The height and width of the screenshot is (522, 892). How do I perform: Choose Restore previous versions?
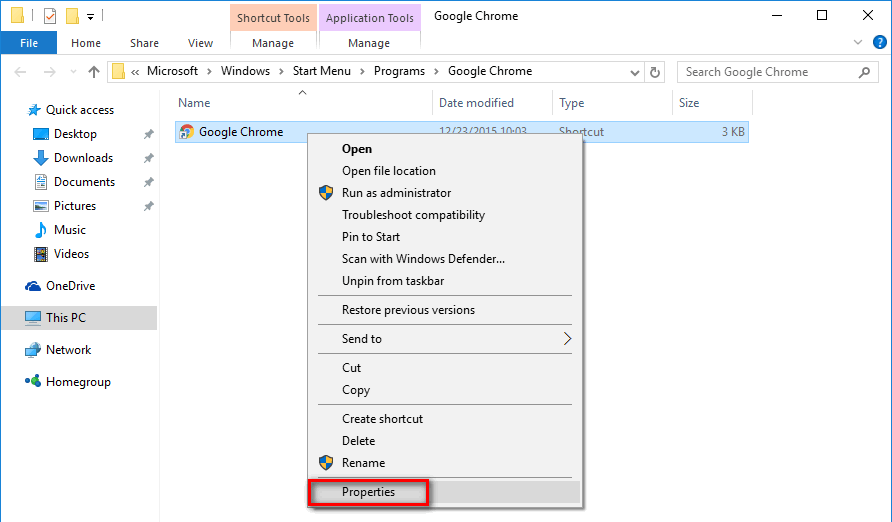click(x=445, y=310)
